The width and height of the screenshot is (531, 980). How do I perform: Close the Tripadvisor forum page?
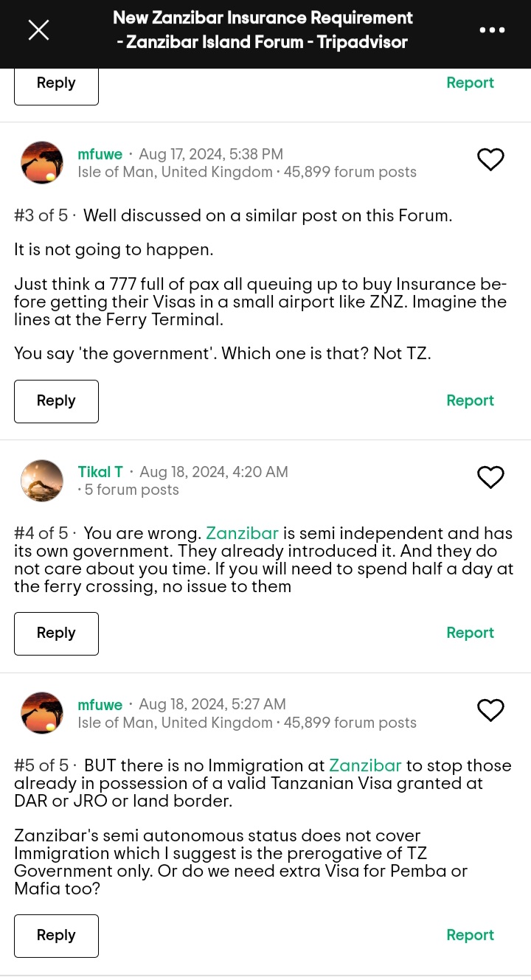click(x=38, y=30)
